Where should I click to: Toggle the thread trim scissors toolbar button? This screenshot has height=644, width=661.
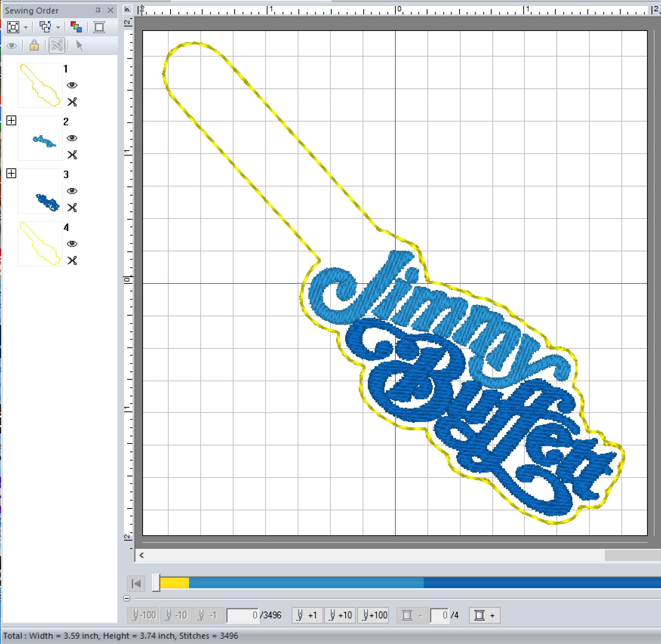(57, 46)
